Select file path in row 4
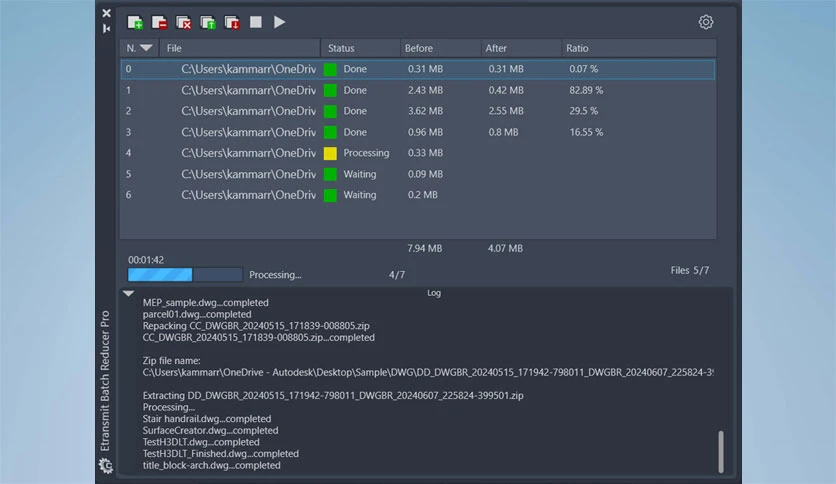 (x=248, y=153)
